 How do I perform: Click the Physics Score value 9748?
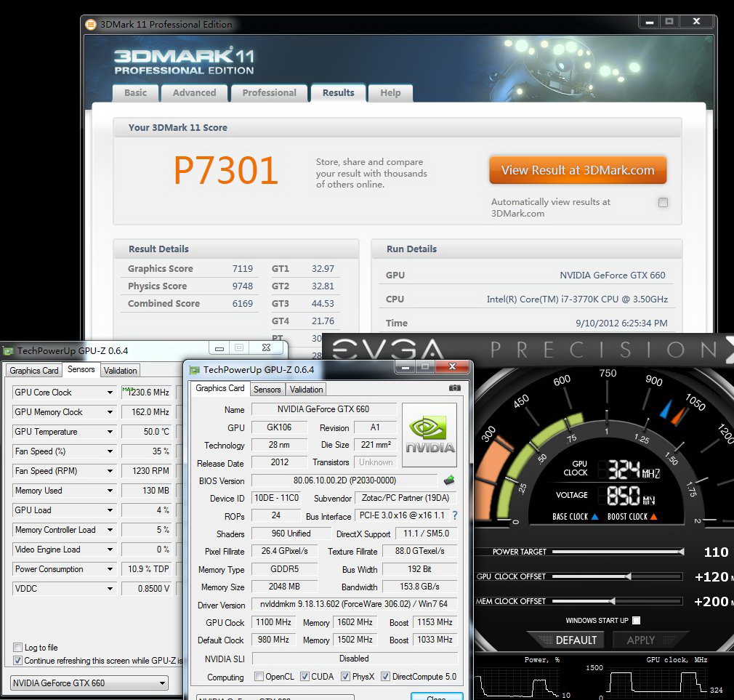[243, 286]
